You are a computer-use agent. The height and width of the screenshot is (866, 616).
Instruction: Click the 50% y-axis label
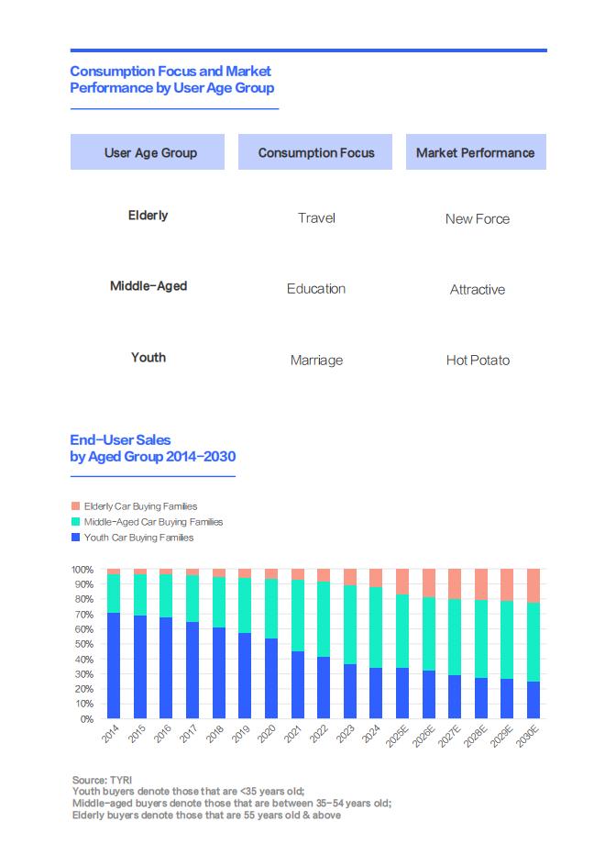tap(84, 644)
